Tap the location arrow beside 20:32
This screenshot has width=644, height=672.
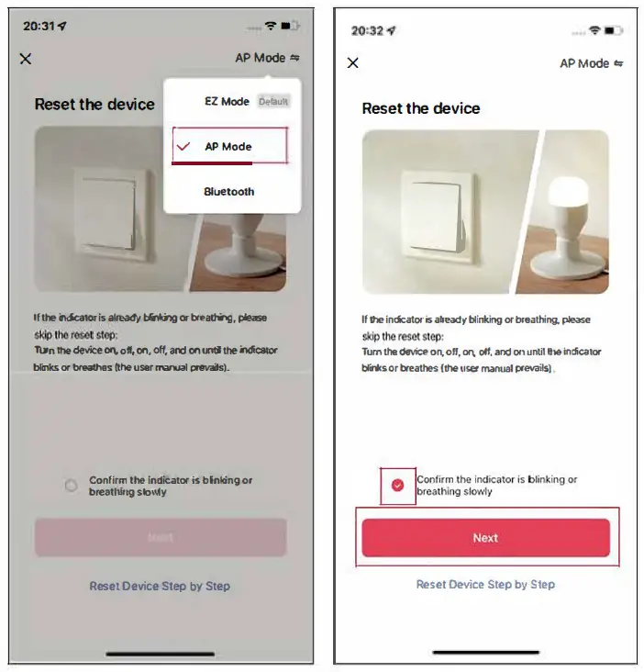pyautogui.click(x=391, y=31)
